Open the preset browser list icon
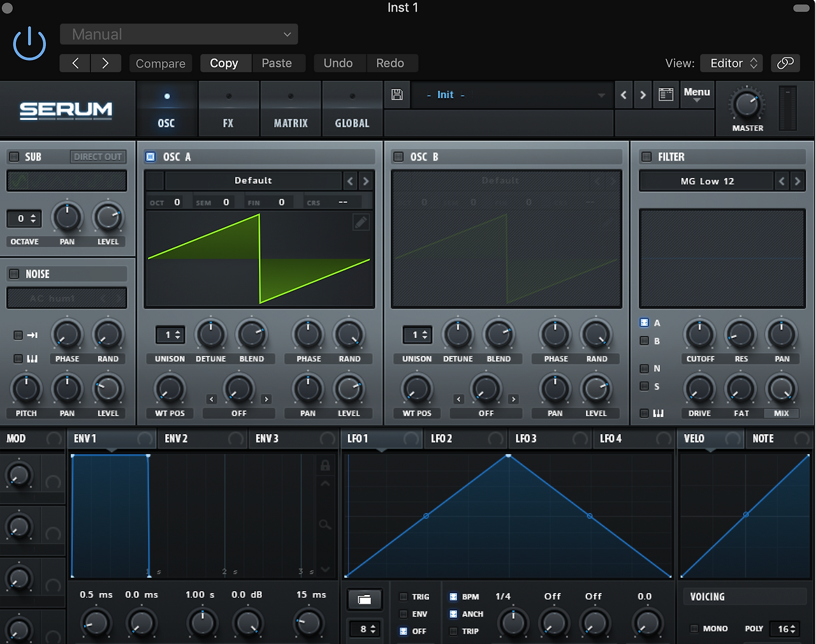This screenshot has height=644, width=816. click(x=666, y=94)
